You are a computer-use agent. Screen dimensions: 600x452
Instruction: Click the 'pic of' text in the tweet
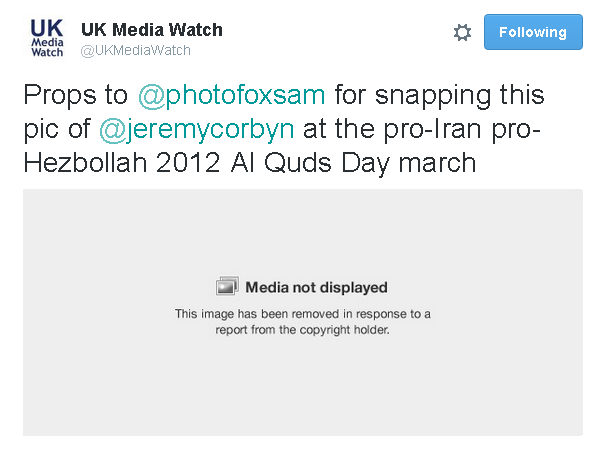pos(56,128)
